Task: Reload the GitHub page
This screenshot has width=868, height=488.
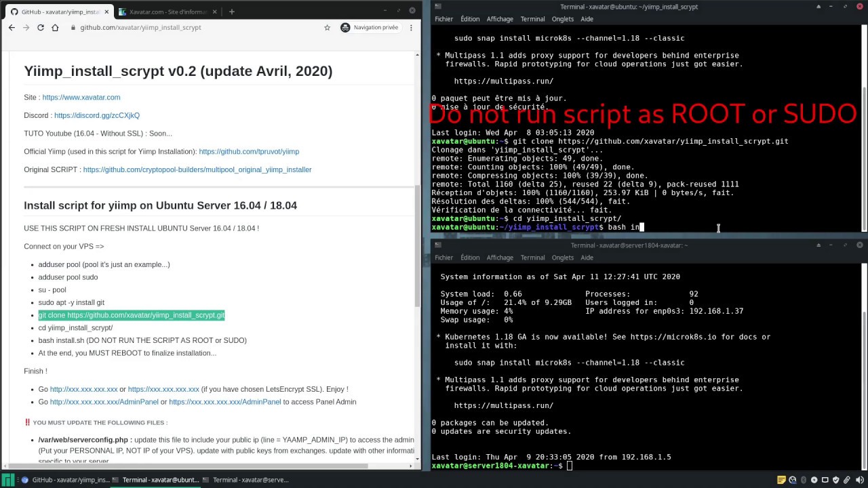Action: pos(41,28)
